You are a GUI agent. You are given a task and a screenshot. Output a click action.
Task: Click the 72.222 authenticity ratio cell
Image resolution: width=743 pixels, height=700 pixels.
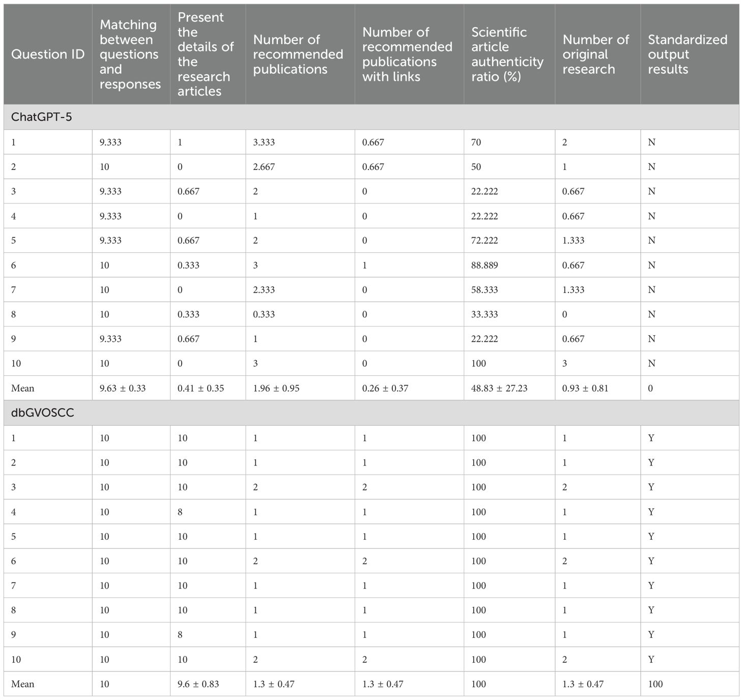click(484, 241)
